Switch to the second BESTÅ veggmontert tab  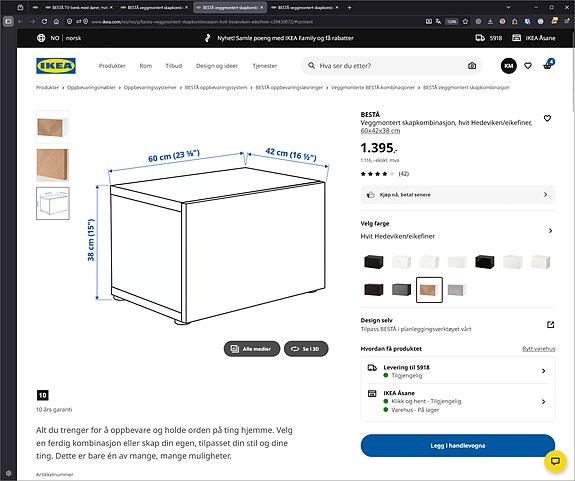(154, 7)
